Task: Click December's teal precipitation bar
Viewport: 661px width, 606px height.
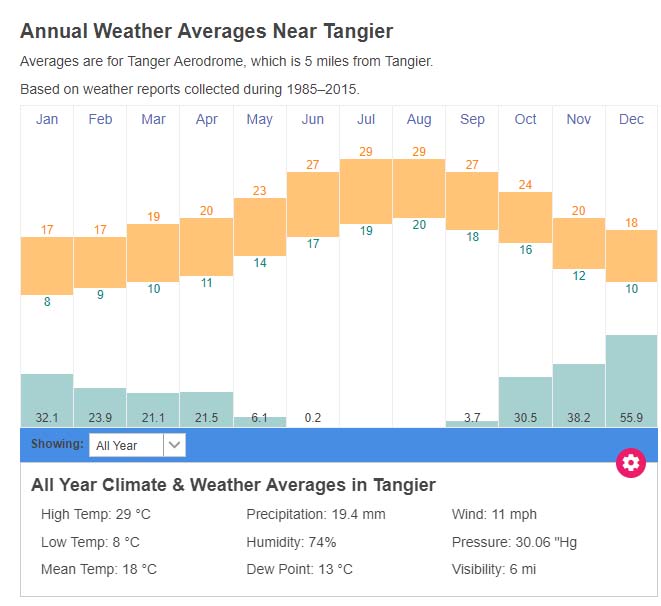Action: (632, 380)
